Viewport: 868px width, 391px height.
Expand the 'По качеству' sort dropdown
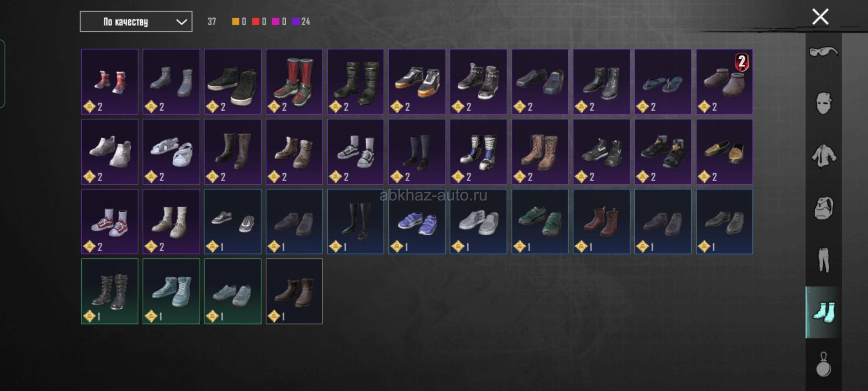click(x=136, y=22)
